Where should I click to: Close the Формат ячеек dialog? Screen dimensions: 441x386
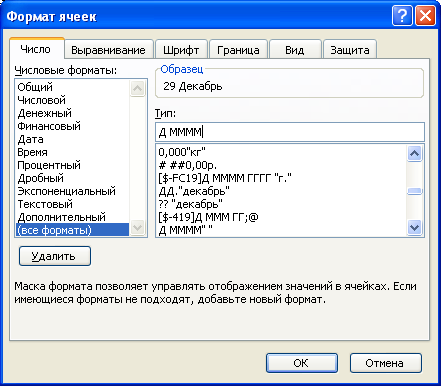pos(425,15)
